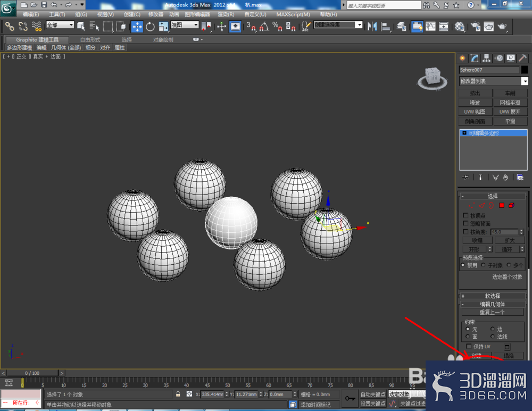Toggle Window/Crossing selection mode
The image size is (532, 411).
coord(121,27)
